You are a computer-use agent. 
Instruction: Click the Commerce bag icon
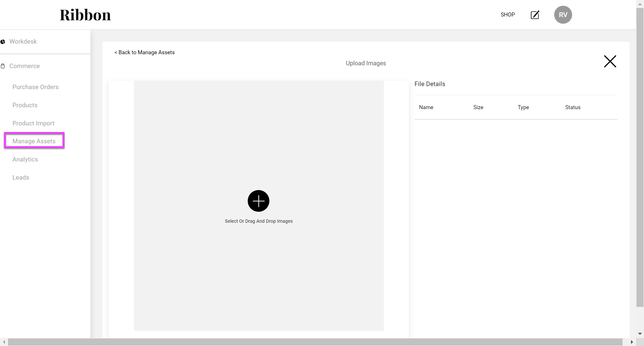click(3, 66)
